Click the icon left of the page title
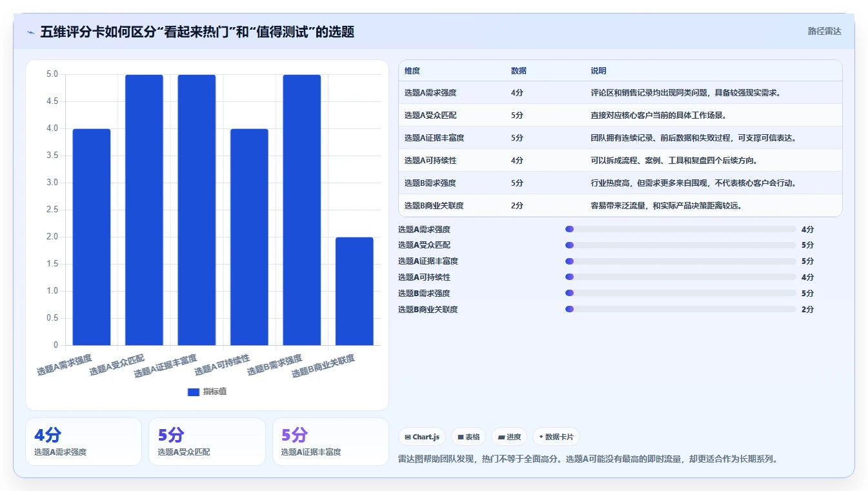 tap(30, 32)
